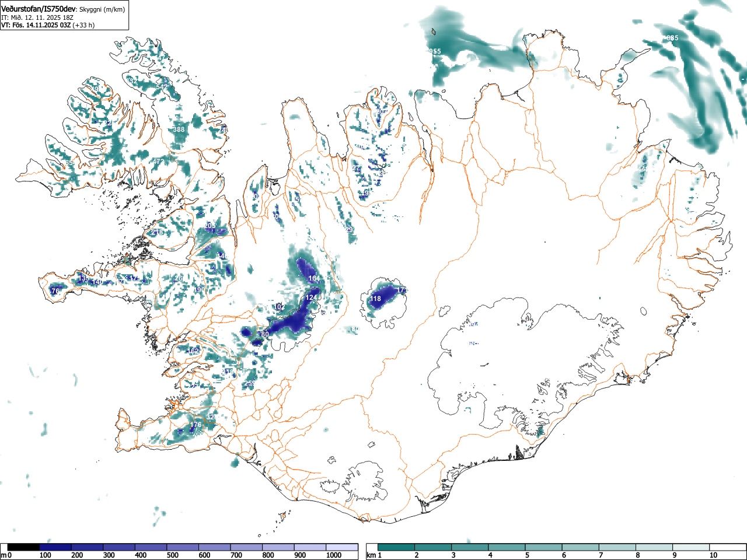Image resolution: width=747 pixels, height=560 pixels.
Task: Click the dark blue 100–200 m legend swatch
Action: coord(55,547)
